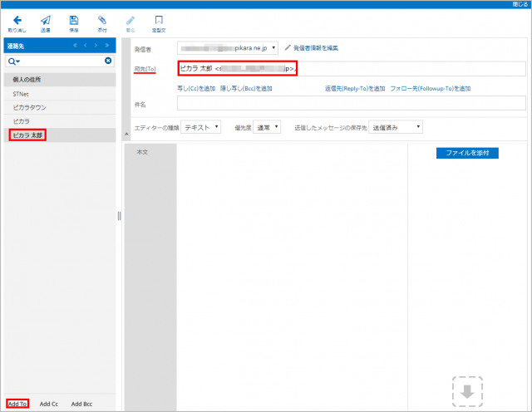The width and height of the screenshot is (532, 412).
Task: Click the ファイルを添付 button
Action: pos(466,153)
